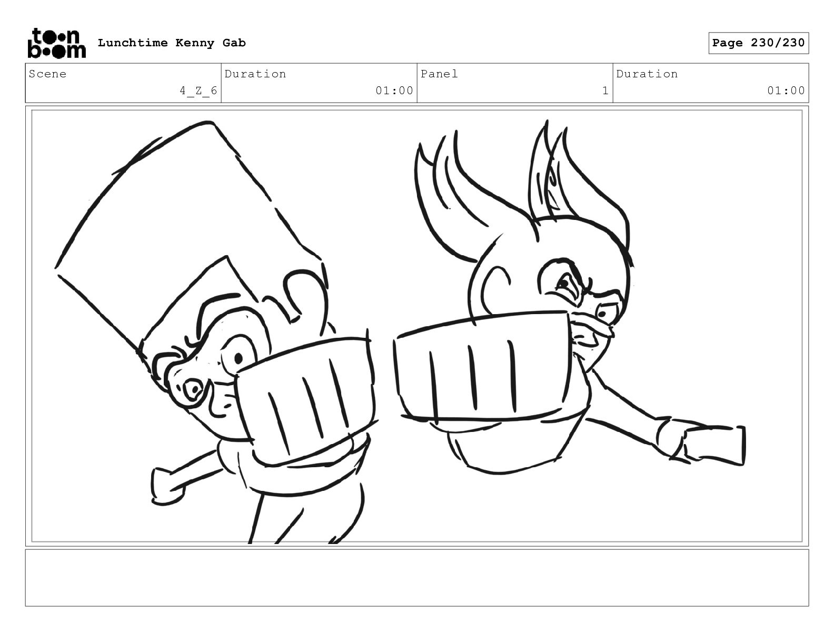This screenshot has width=834, height=644.
Task: Click the 'Page 230/230' indicator
Action: pyautogui.click(x=758, y=43)
